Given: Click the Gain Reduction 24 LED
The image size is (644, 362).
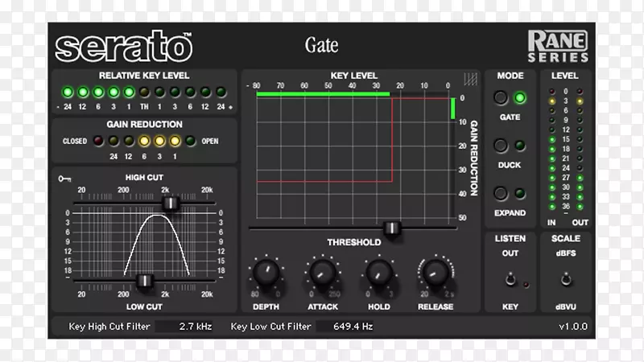Looking at the screenshot, I should pyautogui.click(x=114, y=142).
